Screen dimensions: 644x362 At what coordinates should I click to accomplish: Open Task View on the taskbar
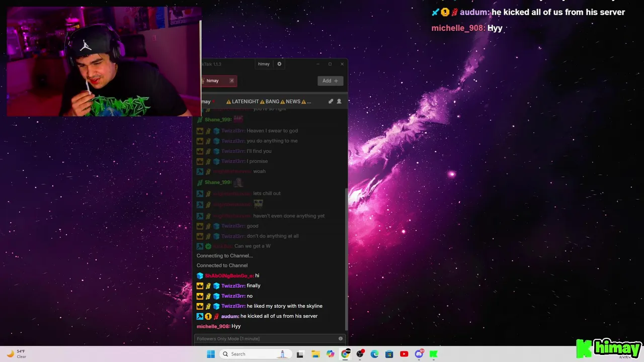[300, 354]
